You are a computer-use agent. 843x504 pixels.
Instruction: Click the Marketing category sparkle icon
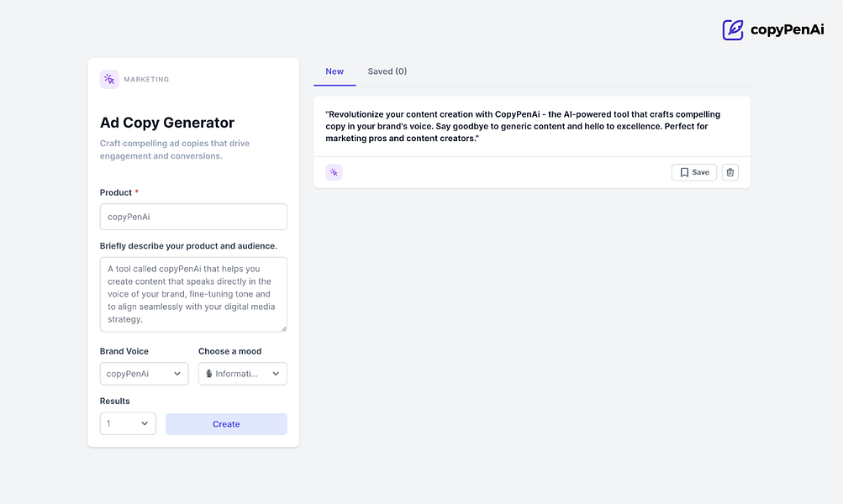(109, 80)
